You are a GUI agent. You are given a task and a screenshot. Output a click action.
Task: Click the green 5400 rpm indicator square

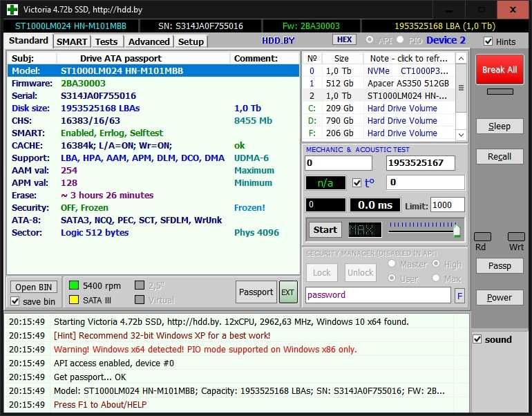pyautogui.click(x=74, y=285)
